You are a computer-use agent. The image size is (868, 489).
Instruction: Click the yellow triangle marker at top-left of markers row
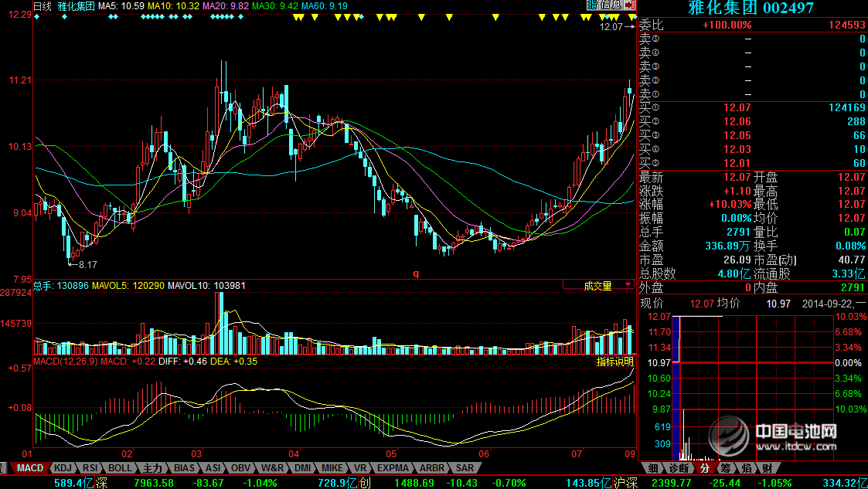coord(298,17)
